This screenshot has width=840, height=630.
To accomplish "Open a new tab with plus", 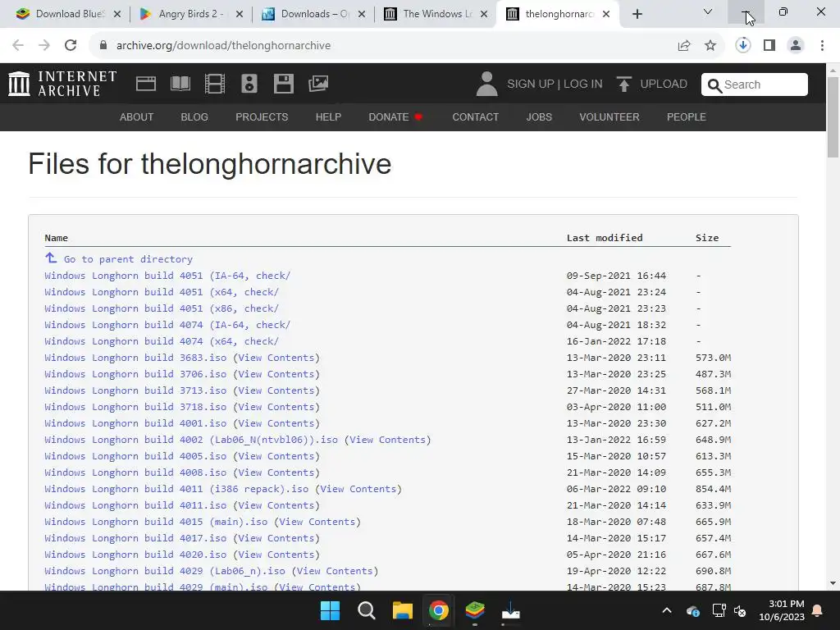I will (x=637, y=14).
